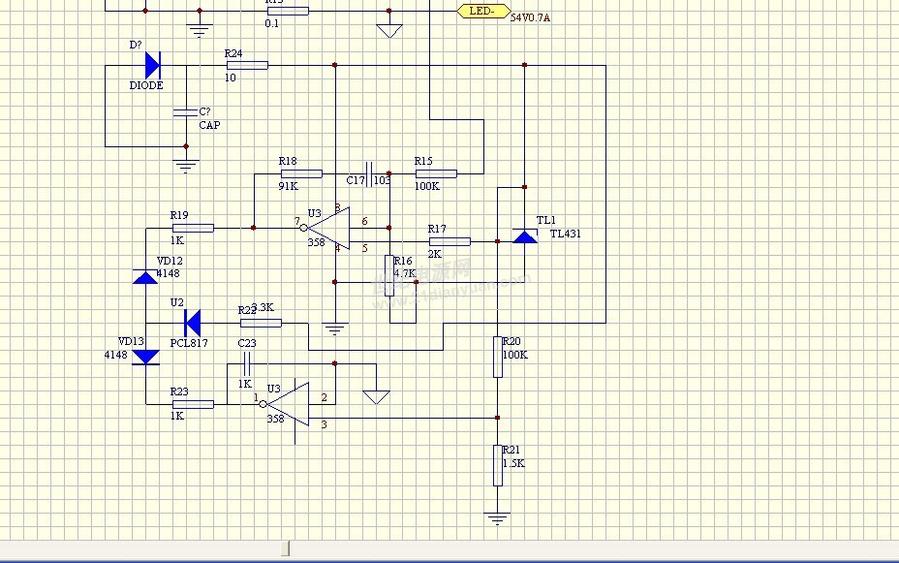Viewport: 899px width, 563px height.
Task: Select the triangular ground symbol beside the lower U3
Action: [376, 397]
